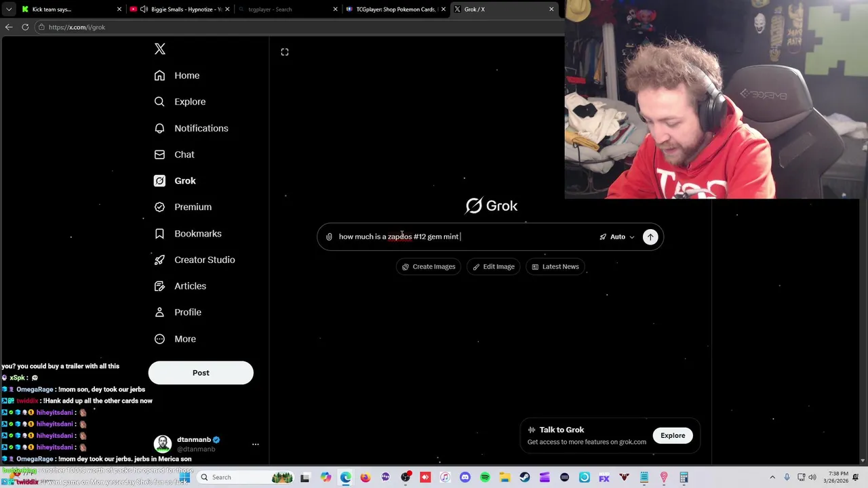
Task: Open the Home page icon
Action: (159, 75)
